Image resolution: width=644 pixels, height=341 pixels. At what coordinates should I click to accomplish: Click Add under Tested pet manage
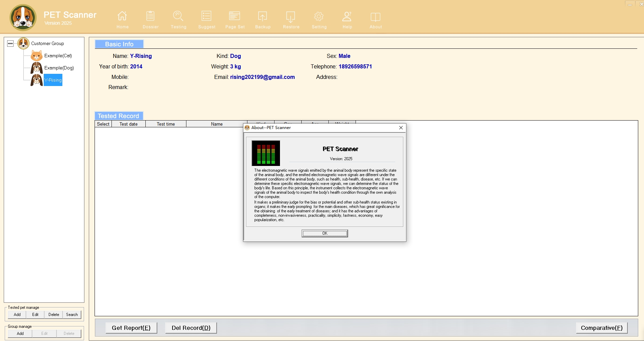[17, 315]
